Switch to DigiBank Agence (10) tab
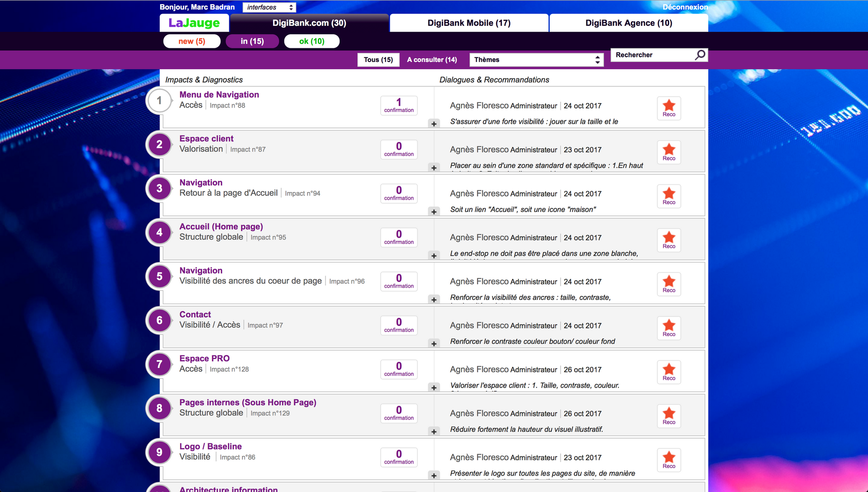This screenshot has height=492, width=868. pyautogui.click(x=628, y=23)
